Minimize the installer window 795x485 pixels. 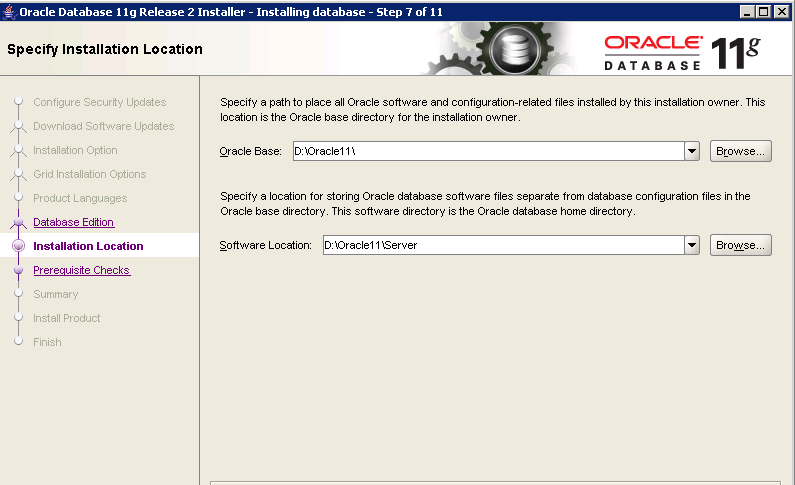click(747, 11)
